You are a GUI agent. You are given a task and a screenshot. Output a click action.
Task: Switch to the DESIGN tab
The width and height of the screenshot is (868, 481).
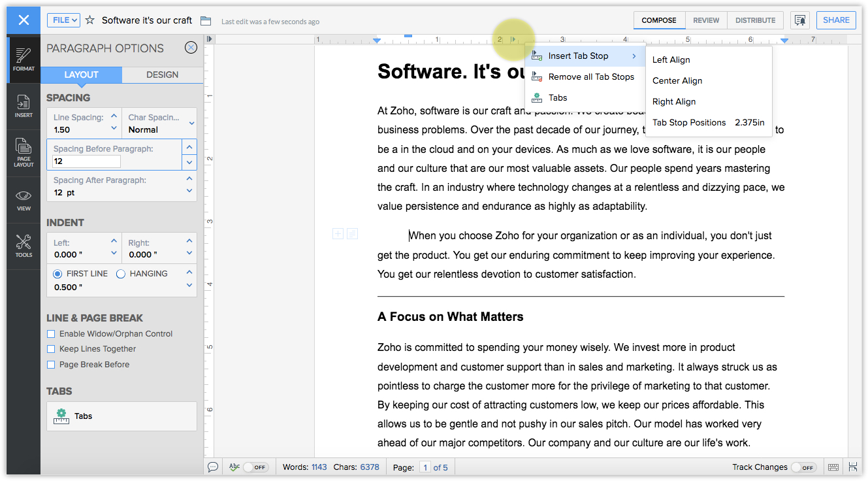pos(162,75)
